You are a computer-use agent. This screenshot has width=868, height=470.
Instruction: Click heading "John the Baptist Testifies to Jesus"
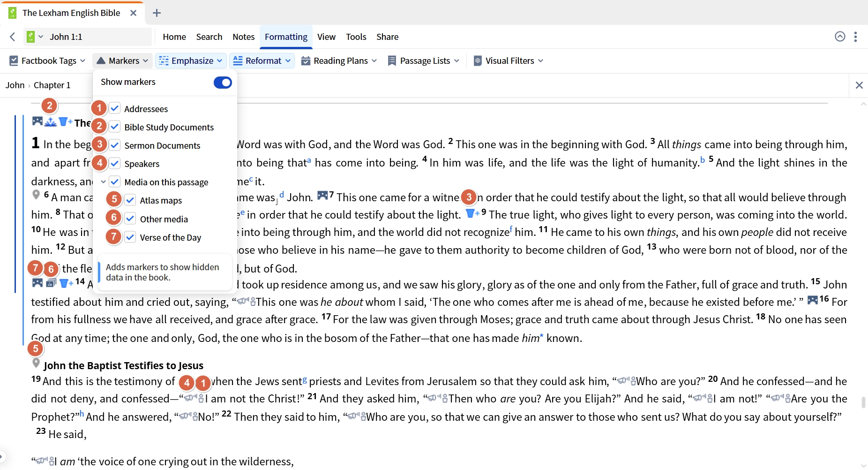[x=123, y=365]
